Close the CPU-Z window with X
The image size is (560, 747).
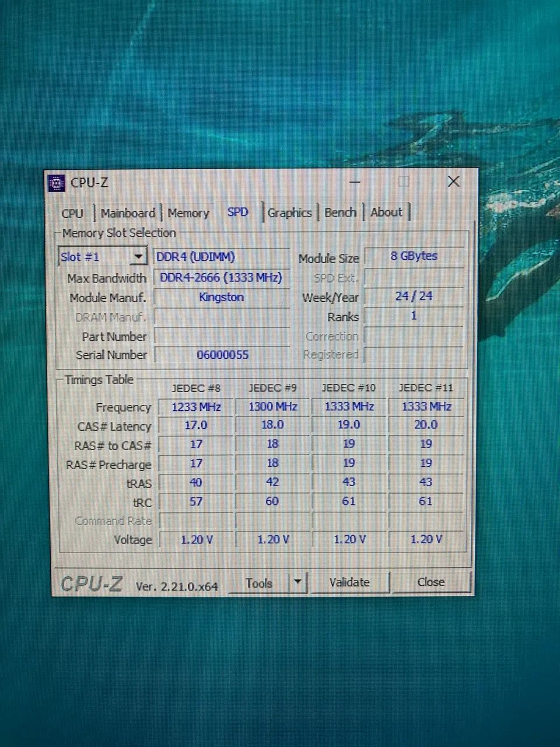(x=453, y=181)
